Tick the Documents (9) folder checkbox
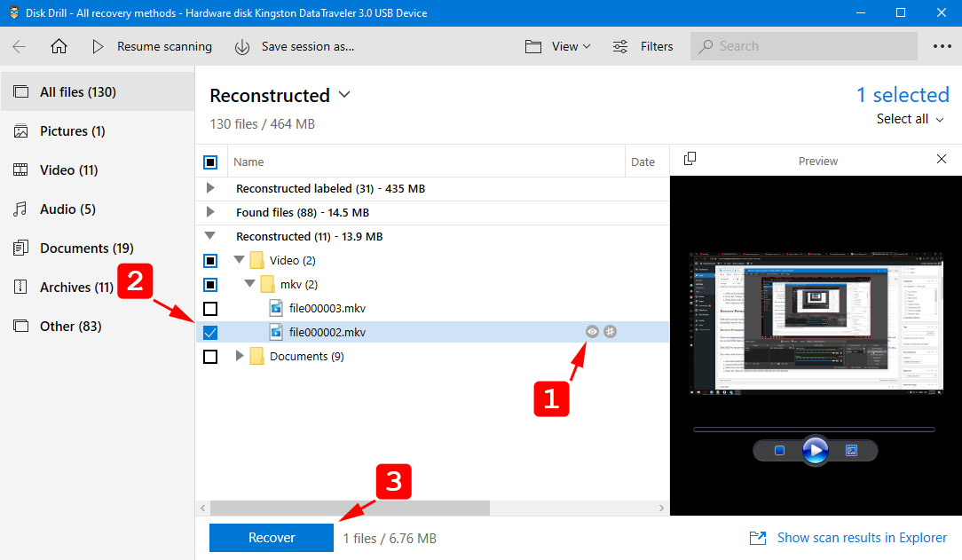This screenshot has width=962, height=560. point(210,357)
